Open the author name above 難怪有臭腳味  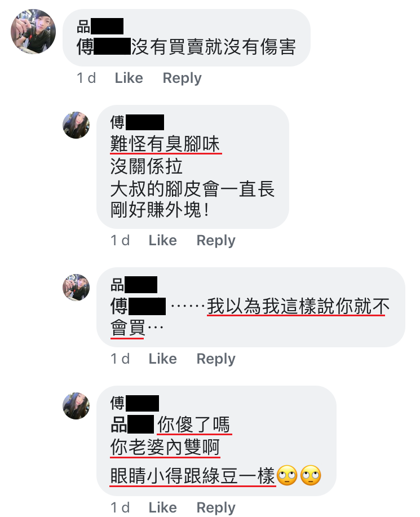(137, 122)
